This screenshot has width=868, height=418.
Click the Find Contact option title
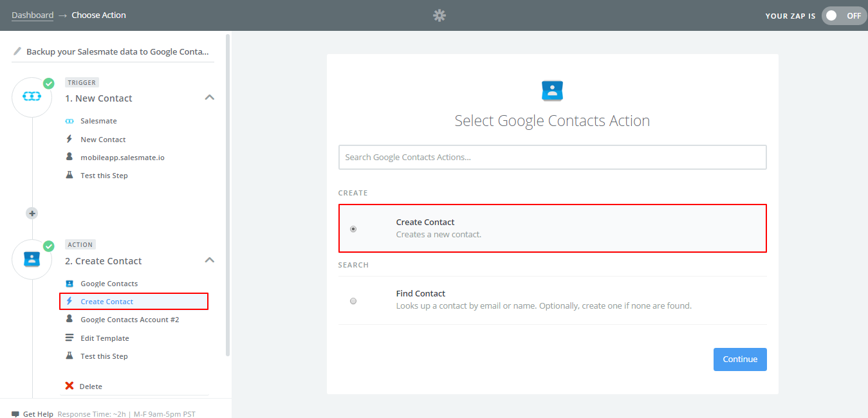tap(421, 293)
